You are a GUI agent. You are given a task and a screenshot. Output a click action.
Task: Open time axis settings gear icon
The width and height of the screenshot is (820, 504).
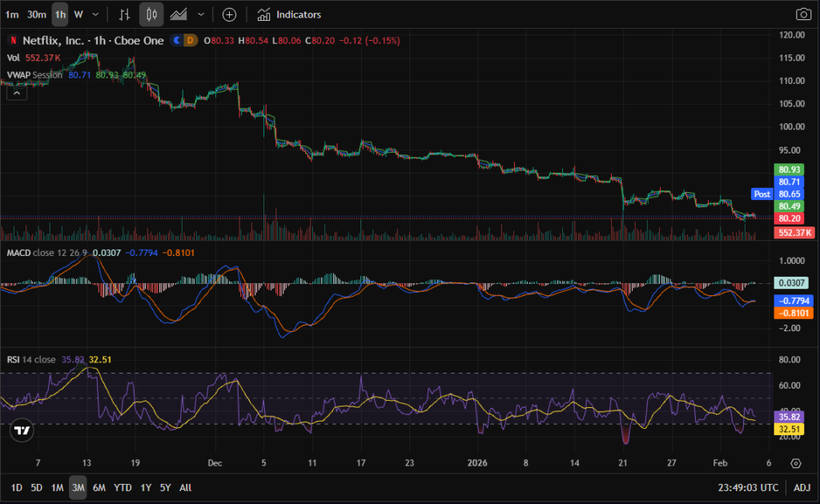pos(795,463)
